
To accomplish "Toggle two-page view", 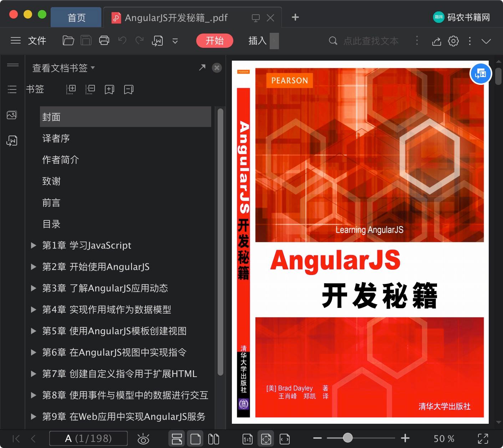I will [214, 439].
